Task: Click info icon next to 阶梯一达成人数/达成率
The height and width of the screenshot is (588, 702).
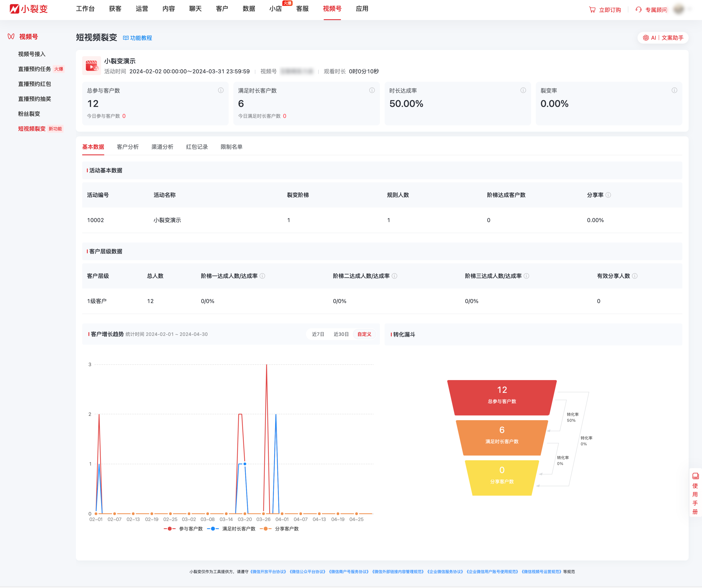Action: 262,276
